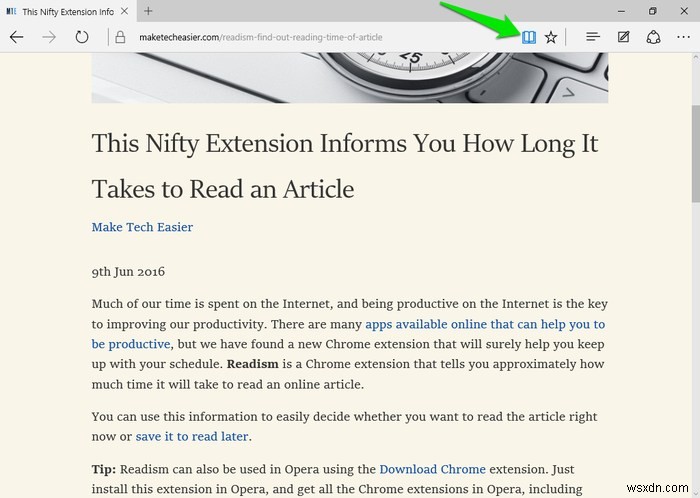The image size is (700, 498).
Task: Open the Hub three-lines icon
Action: coord(592,37)
